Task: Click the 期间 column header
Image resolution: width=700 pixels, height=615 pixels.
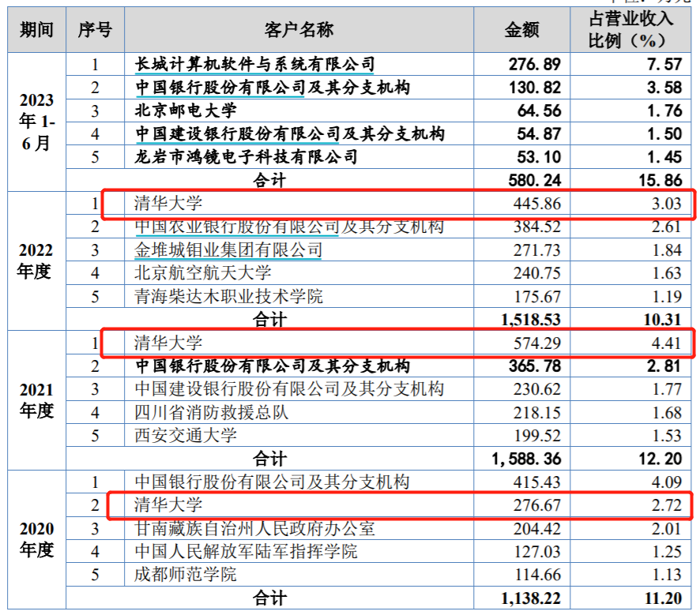Action: [x=36, y=30]
